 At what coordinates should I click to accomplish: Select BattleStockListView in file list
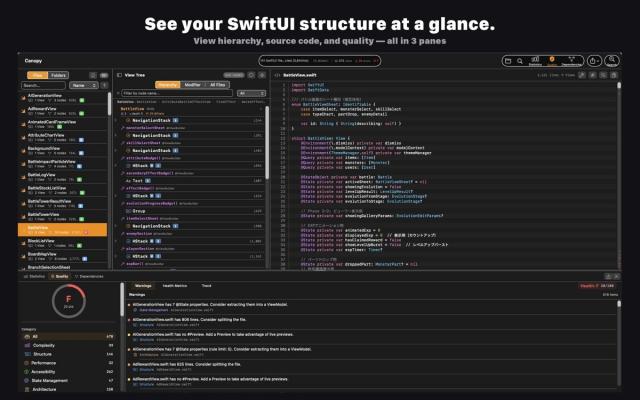tap(63, 190)
